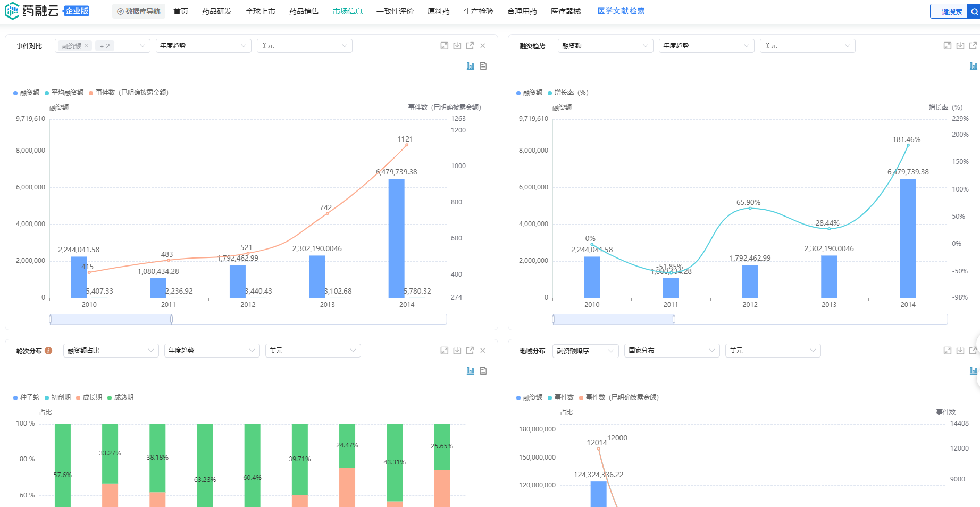Click 数据库导航 button
Image resolution: width=980 pixels, height=507 pixels.
click(x=139, y=11)
